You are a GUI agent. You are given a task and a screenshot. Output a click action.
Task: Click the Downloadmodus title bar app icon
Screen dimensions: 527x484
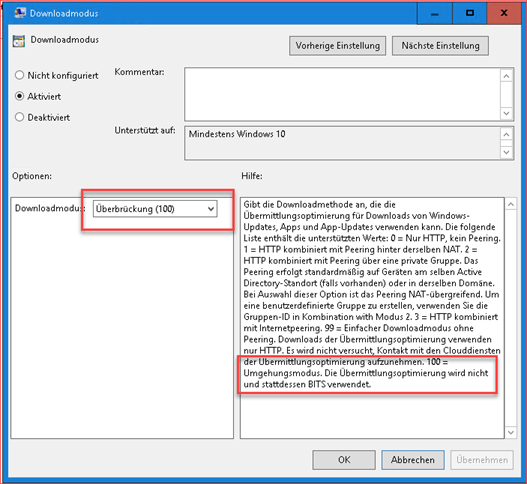pos(19,13)
